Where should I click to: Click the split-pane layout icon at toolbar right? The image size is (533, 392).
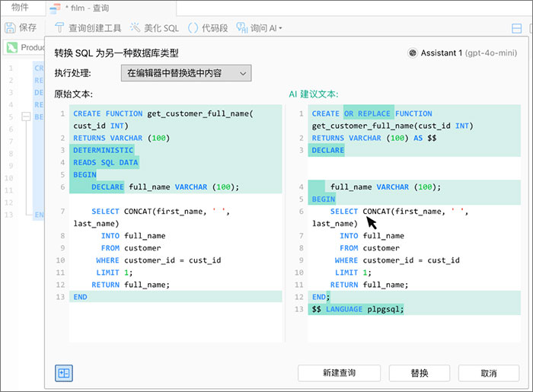coord(517,28)
